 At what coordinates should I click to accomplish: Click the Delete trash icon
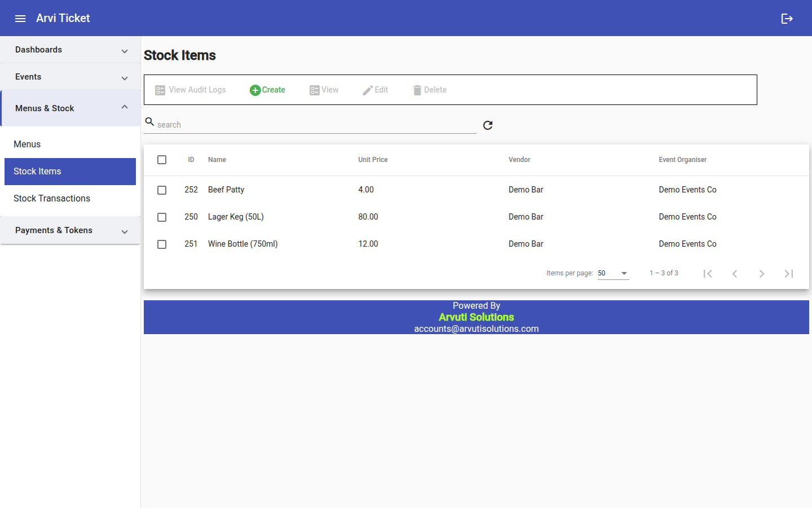click(417, 90)
